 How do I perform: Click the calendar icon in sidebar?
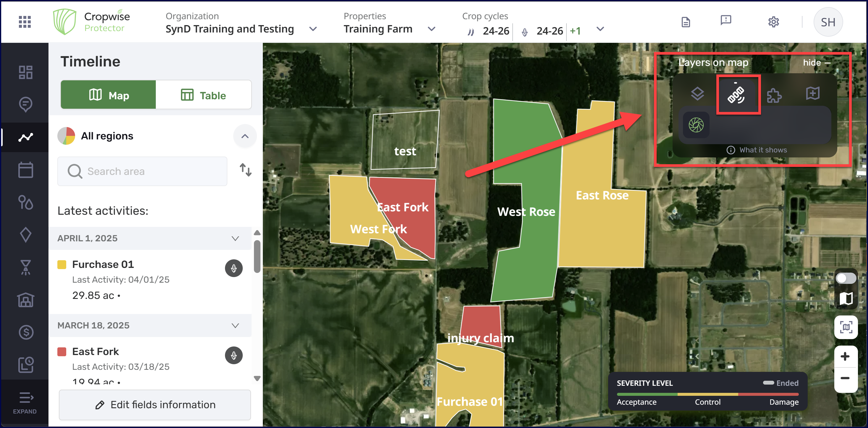(26, 170)
